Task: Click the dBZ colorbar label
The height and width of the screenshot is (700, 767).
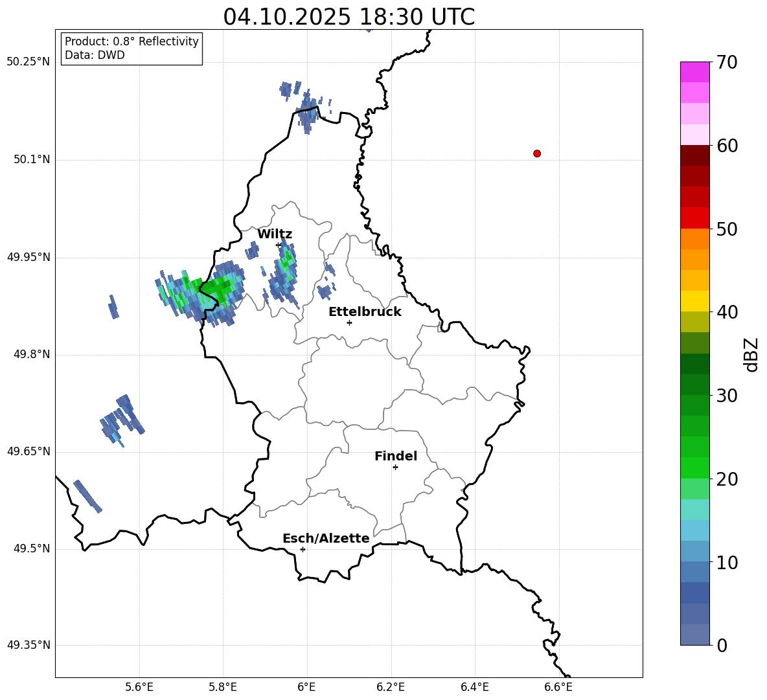Action: coord(751,354)
